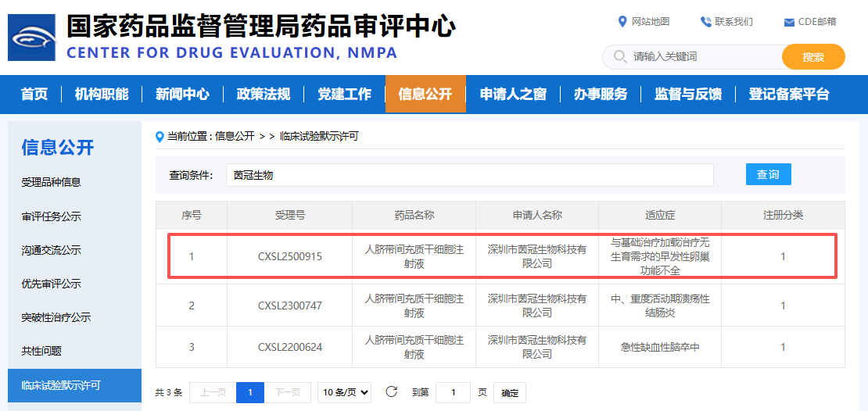Go to 首页 in navigation bar
868x411 pixels.
pos(34,95)
